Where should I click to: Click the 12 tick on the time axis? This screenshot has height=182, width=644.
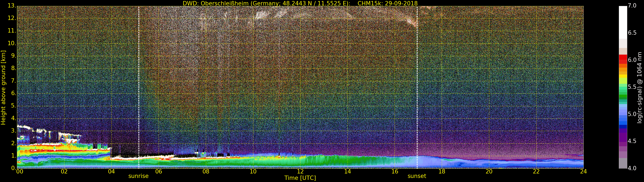[x=300, y=172]
